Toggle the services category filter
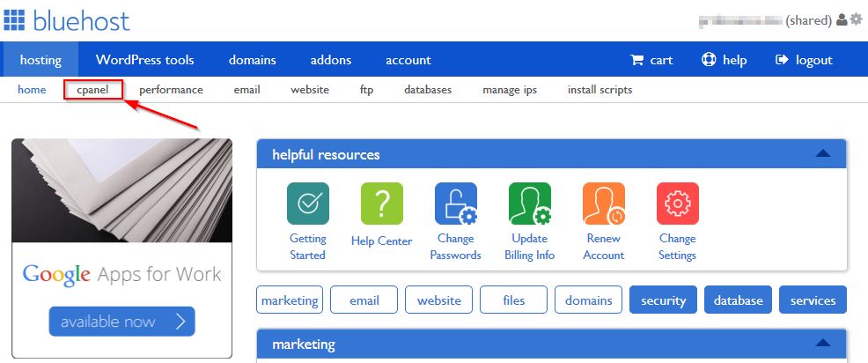 click(x=813, y=300)
